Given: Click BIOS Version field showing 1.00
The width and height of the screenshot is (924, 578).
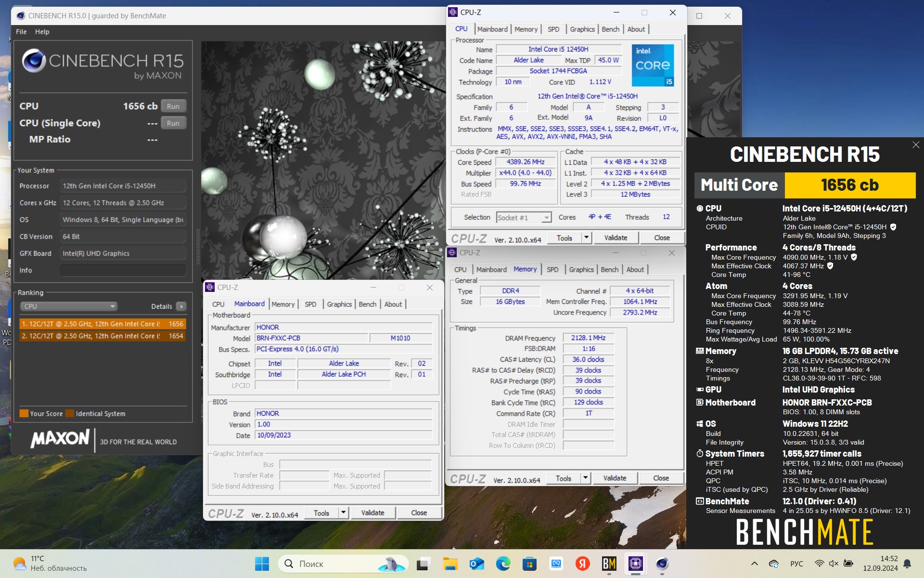Looking at the screenshot, I should 343,424.
